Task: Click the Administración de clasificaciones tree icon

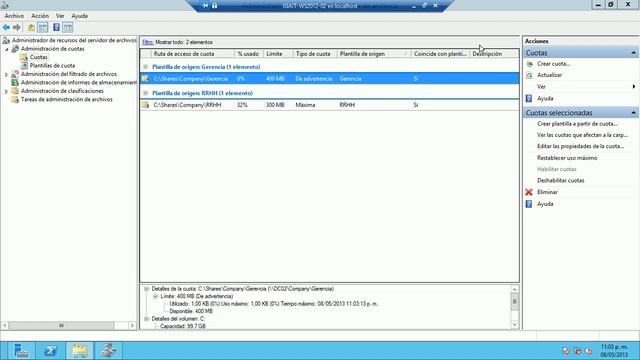Action: [x=15, y=91]
